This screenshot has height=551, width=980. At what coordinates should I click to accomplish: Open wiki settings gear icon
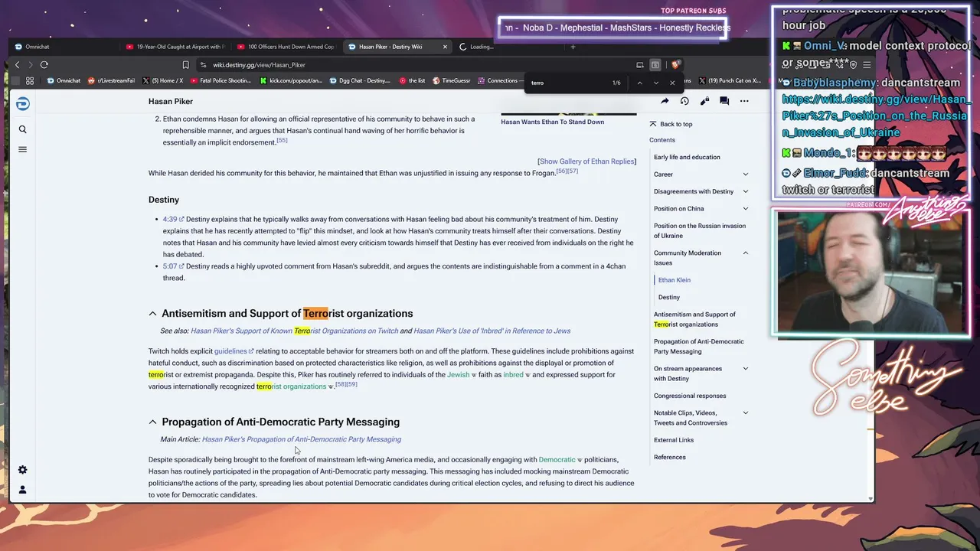(x=22, y=470)
